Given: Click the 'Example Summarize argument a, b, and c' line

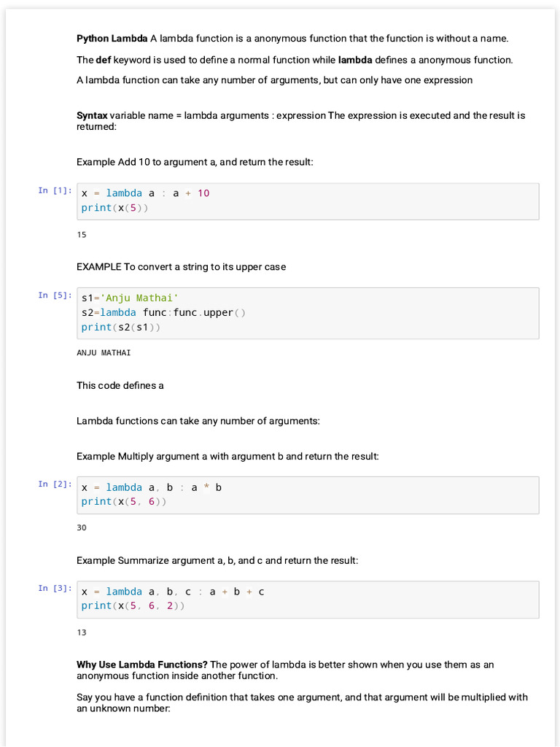Looking at the screenshot, I should tap(217, 561).
